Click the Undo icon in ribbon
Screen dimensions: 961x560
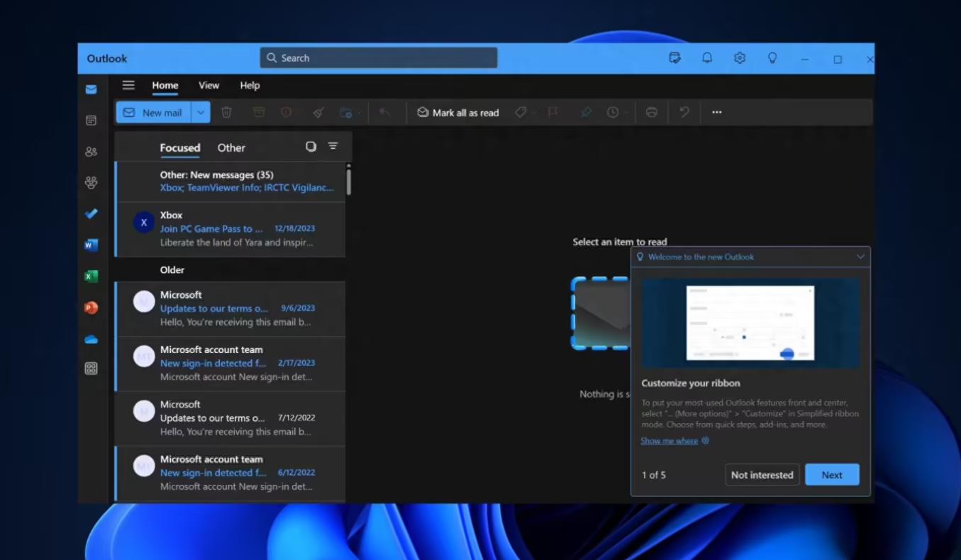(684, 112)
